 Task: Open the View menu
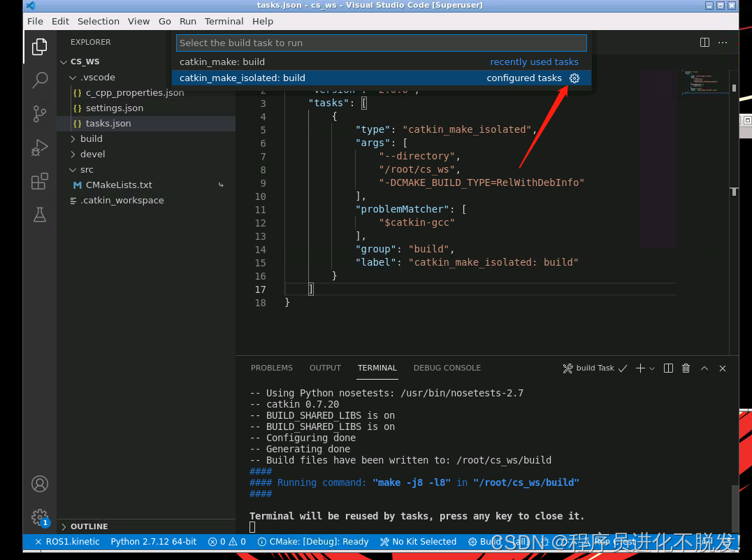(x=138, y=21)
